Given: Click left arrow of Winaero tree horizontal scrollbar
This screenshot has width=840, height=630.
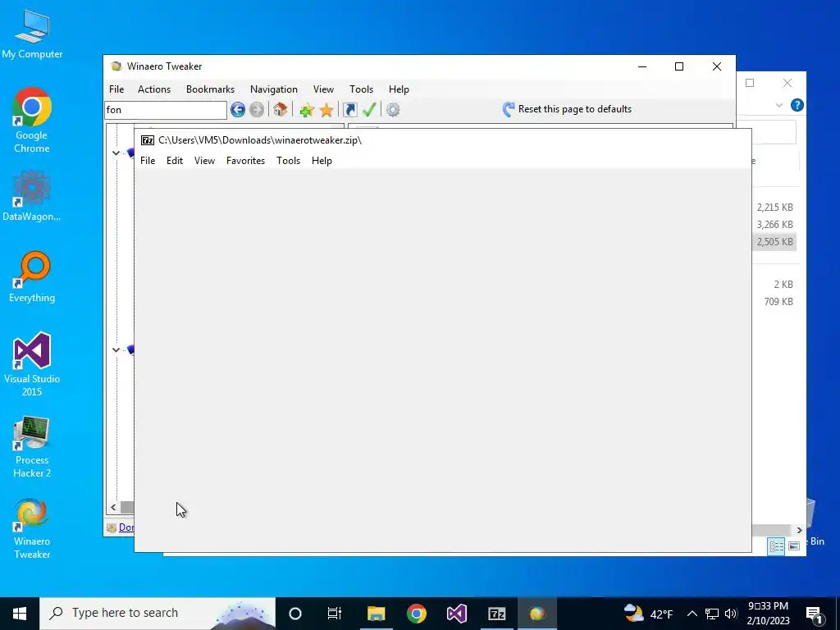Looking at the screenshot, I should (x=113, y=507).
